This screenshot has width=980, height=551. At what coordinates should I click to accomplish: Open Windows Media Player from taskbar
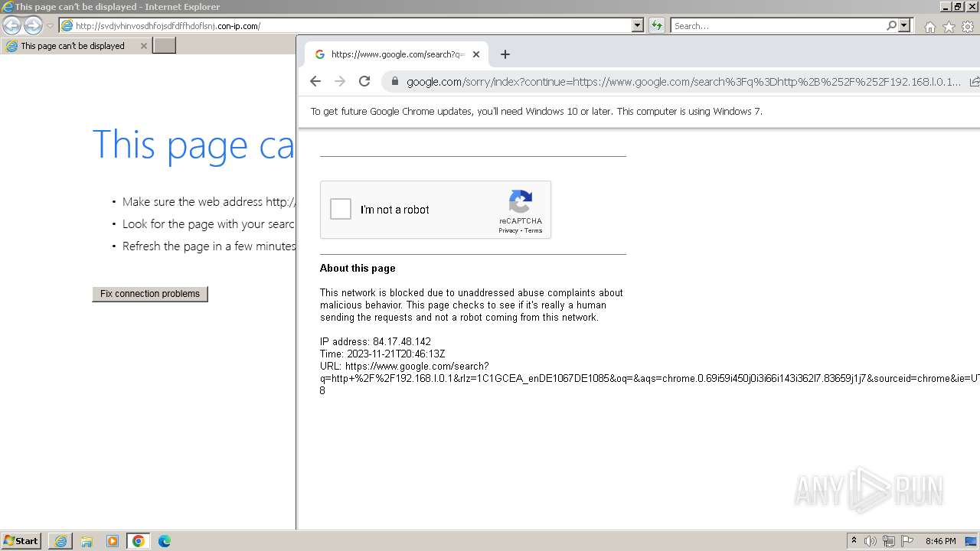point(113,541)
